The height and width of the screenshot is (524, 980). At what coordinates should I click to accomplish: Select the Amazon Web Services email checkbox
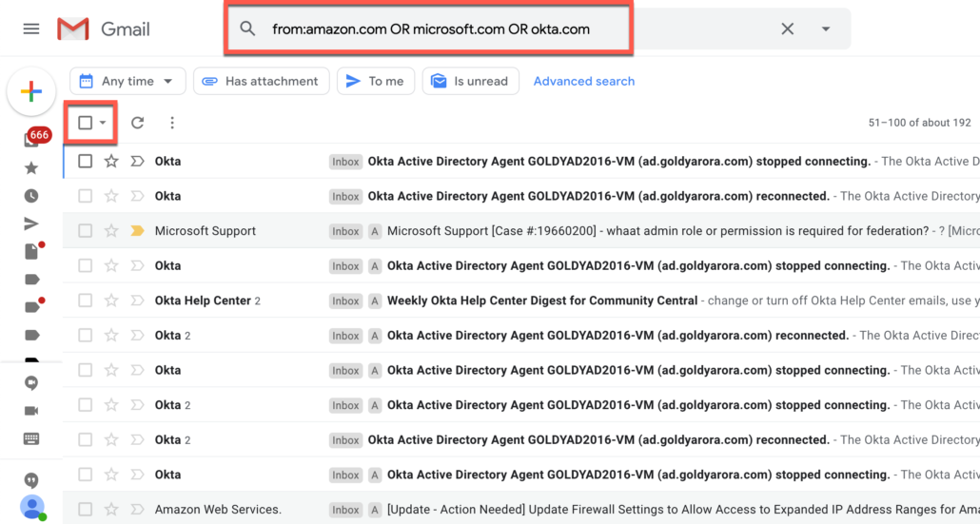(x=85, y=510)
